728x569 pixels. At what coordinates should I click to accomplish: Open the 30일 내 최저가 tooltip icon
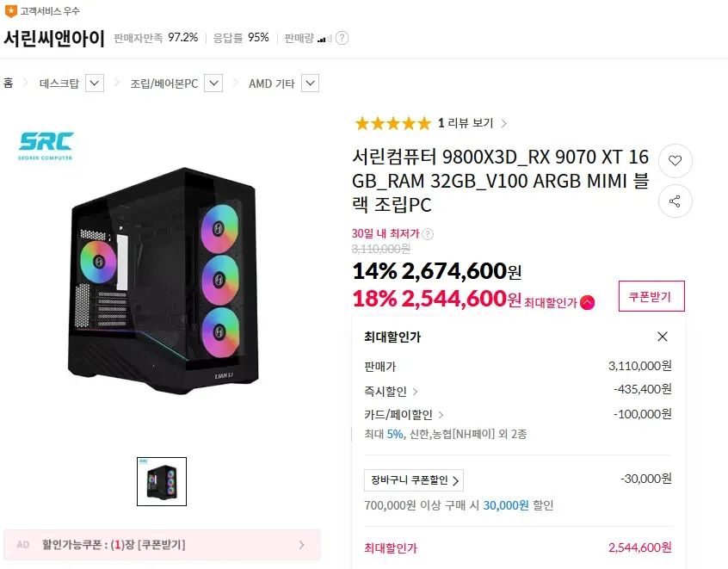(428, 232)
